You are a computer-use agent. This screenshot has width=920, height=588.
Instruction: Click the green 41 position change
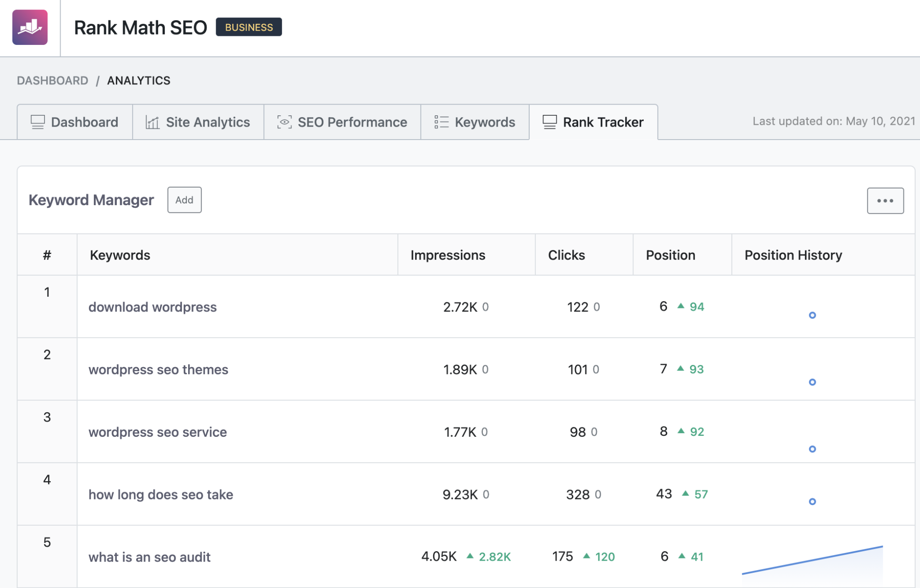697,557
